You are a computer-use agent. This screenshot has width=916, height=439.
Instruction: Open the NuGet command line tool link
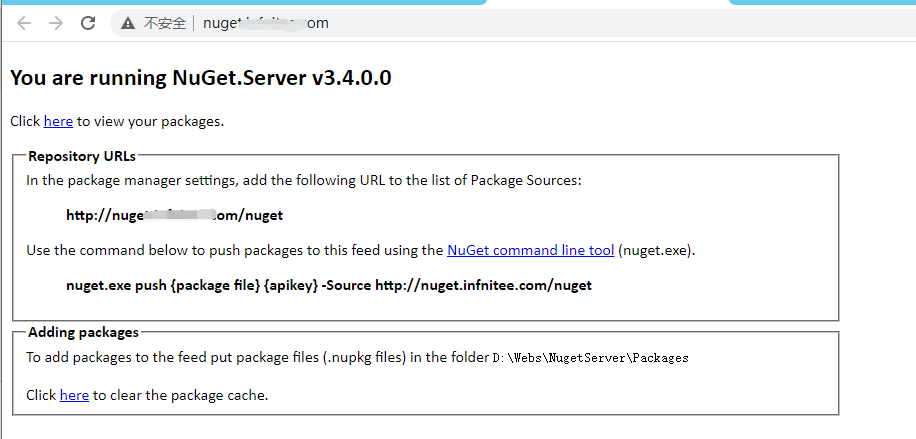[x=530, y=250]
